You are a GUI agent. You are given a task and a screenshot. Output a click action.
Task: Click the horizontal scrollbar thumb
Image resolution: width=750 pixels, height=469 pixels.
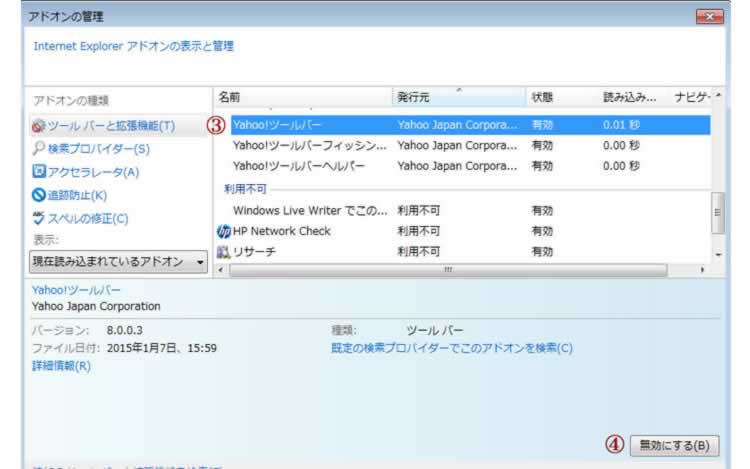[448, 270]
